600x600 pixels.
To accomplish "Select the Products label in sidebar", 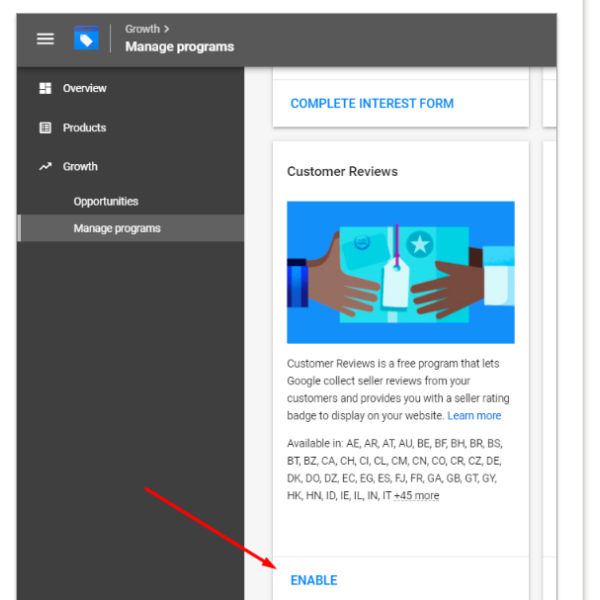I will pyautogui.click(x=84, y=128).
